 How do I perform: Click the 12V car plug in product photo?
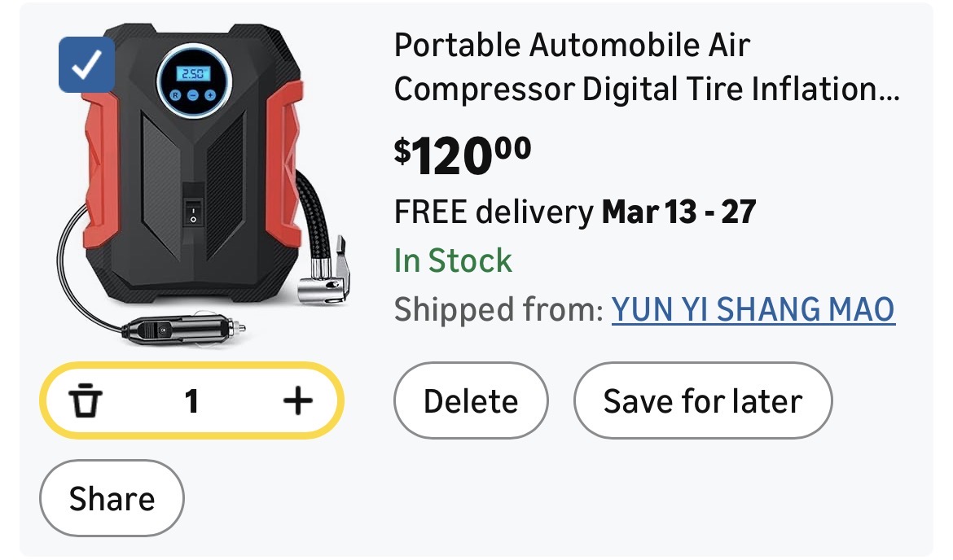coord(183,330)
